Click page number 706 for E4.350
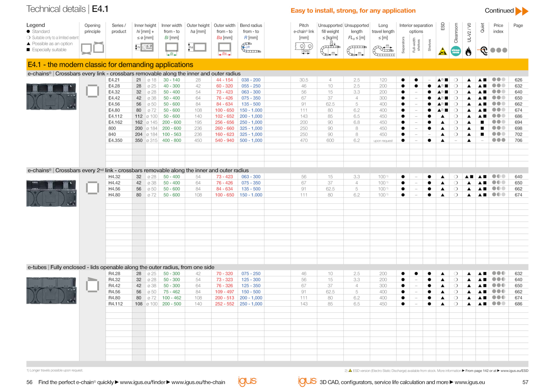Viewport: 555px width, 392px height. tap(518, 140)
